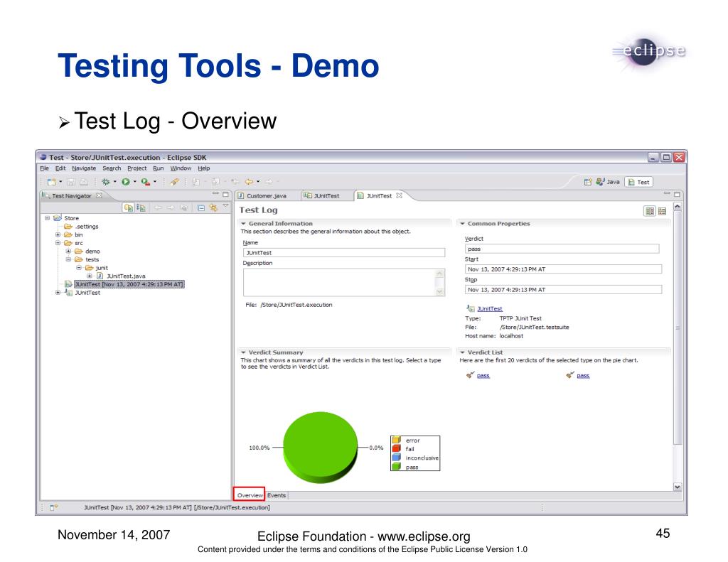The image size is (728, 562).
Task: Click the yellow error legend swatch
Action: [396, 440]
